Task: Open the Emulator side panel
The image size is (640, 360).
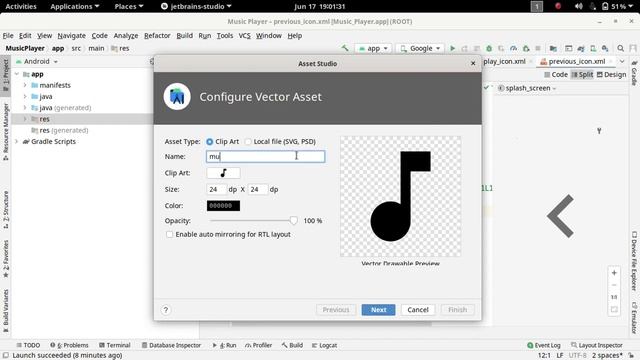Action: pos(634,318)
